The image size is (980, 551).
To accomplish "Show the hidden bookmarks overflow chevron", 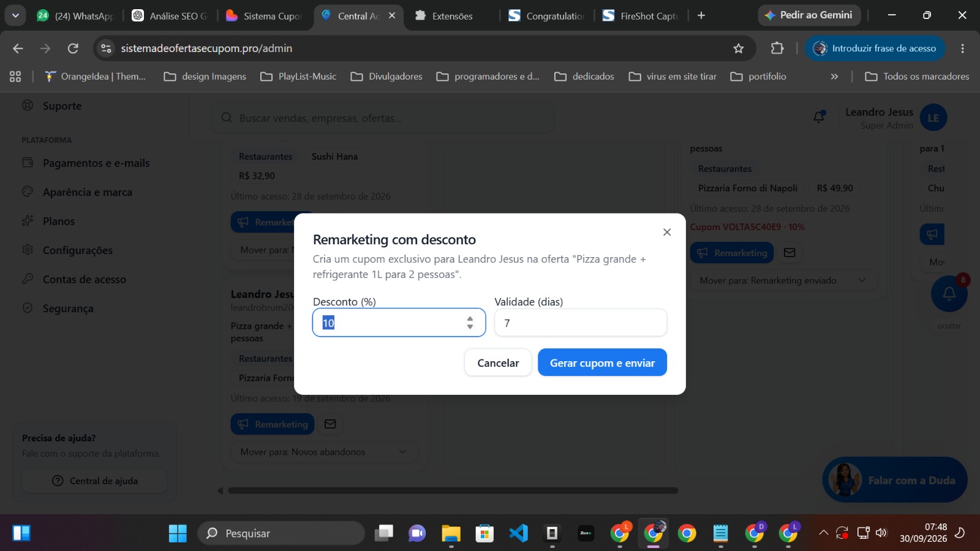I will coord(834,77).
